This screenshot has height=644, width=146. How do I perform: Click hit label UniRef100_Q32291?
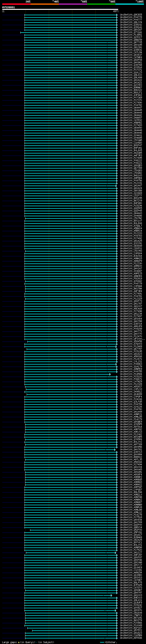131,244
